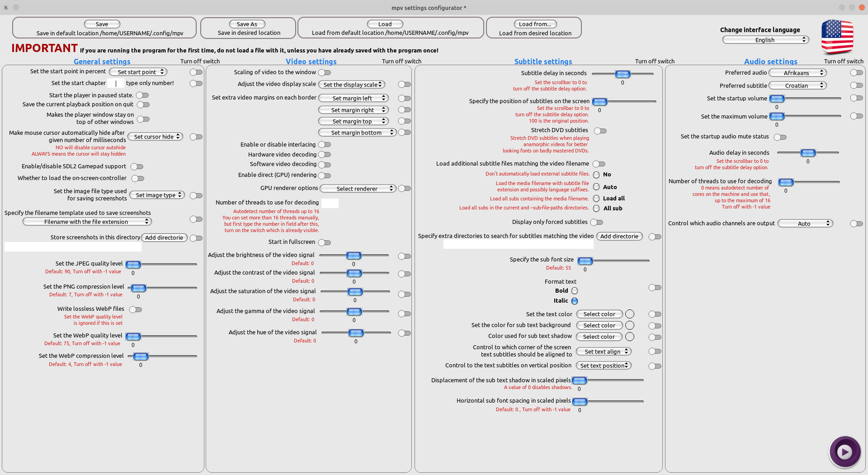The height and width of the screenshot is (475, 868).
Task: Click Select color for the text color
Action: [x=599, y=314]
